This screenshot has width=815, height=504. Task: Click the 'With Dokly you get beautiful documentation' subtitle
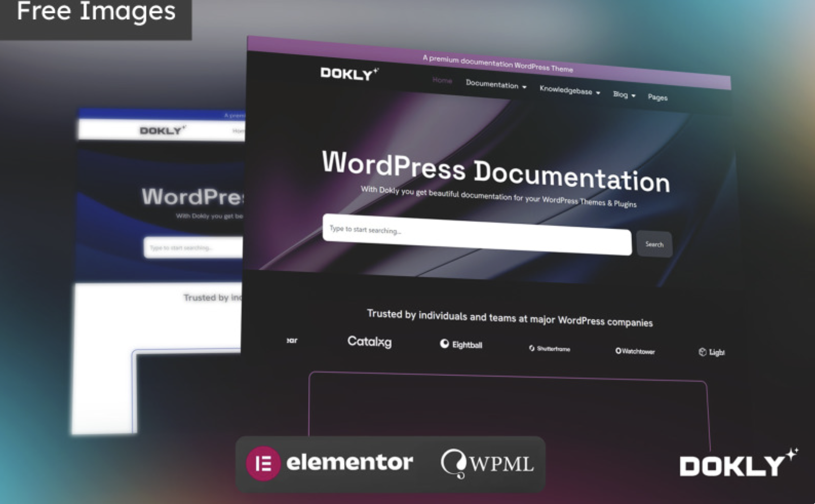[498, 196]
